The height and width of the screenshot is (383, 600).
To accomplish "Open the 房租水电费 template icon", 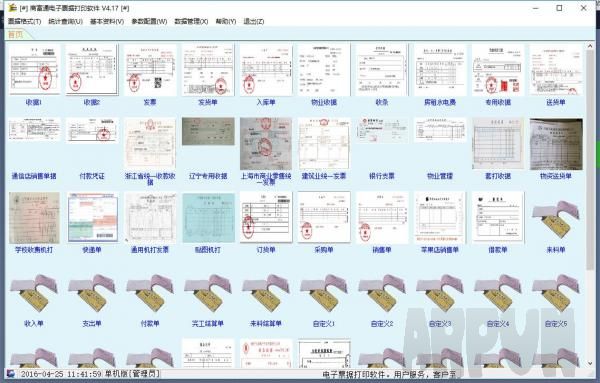I will (440, 70).
